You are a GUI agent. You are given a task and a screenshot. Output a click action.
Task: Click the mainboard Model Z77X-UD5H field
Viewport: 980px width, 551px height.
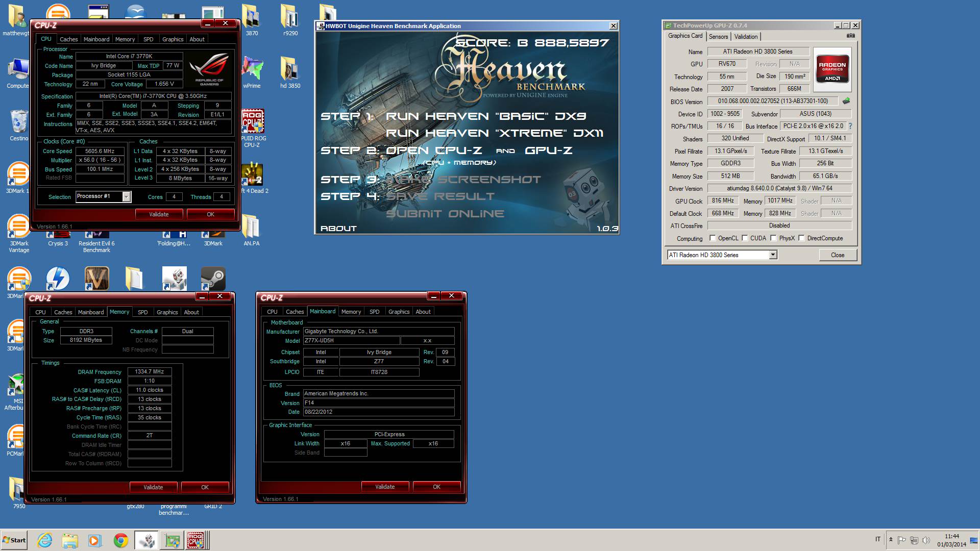coord(351,340)
